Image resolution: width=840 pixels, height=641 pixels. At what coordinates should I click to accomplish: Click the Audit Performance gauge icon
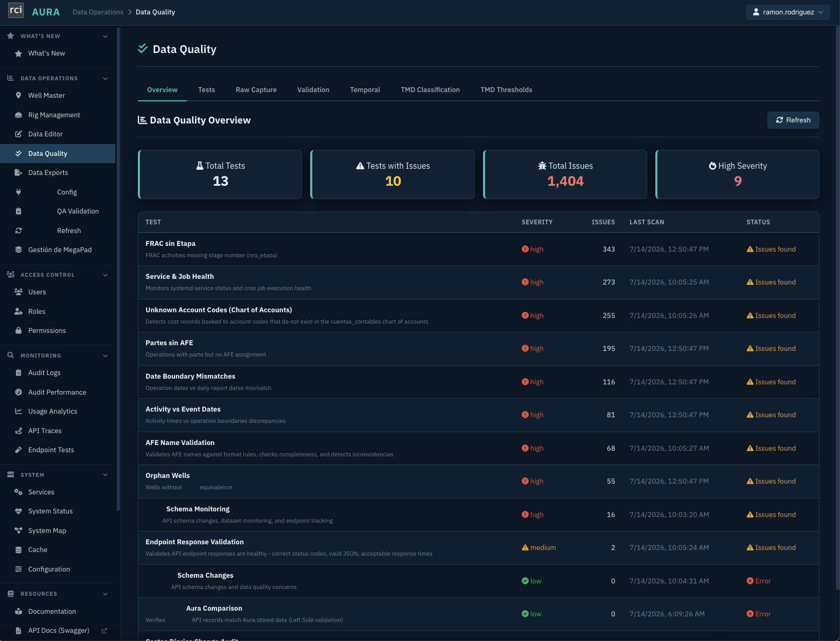point(19,392)
